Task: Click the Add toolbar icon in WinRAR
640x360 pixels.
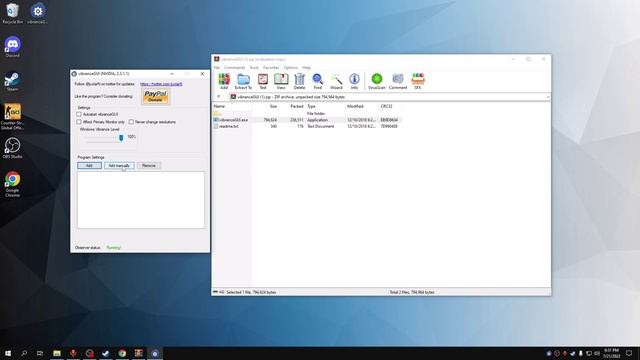Action: click(224, 81)
